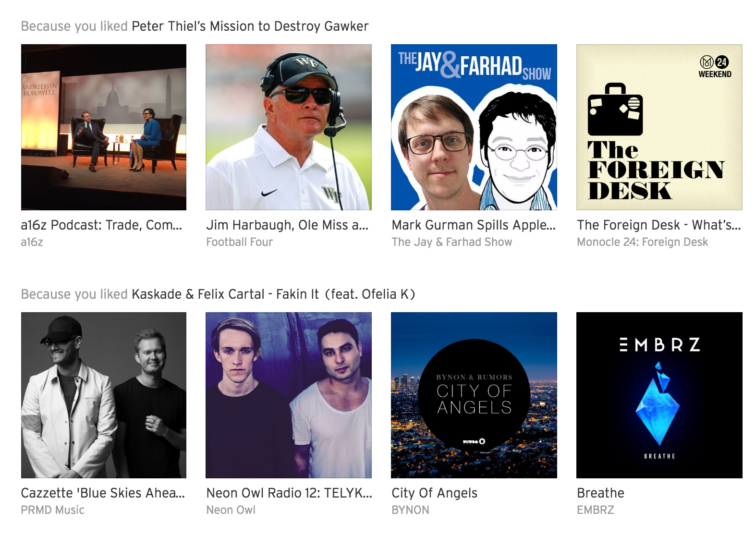This screenshot has width=756, height=535.
Task: Click the 'Jim Harbaugh, Ole Miss a...' title
Action: [x=288, y=225]
